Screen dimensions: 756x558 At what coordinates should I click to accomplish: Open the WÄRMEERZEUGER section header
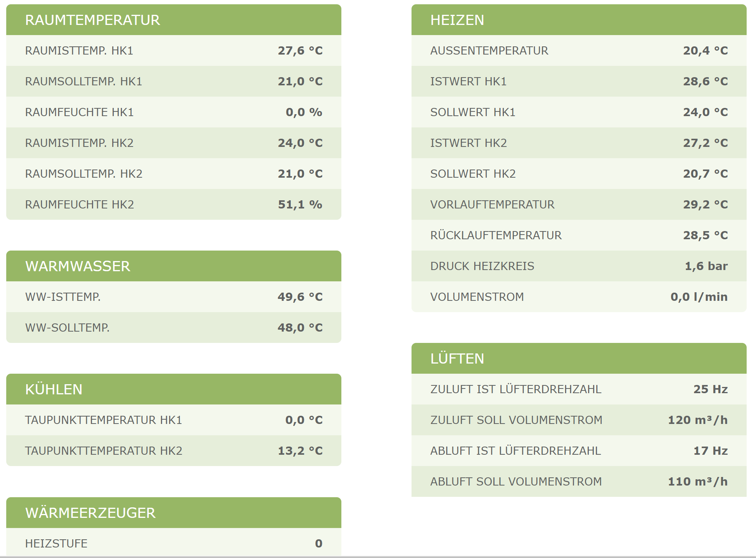(x=174, y=513)
